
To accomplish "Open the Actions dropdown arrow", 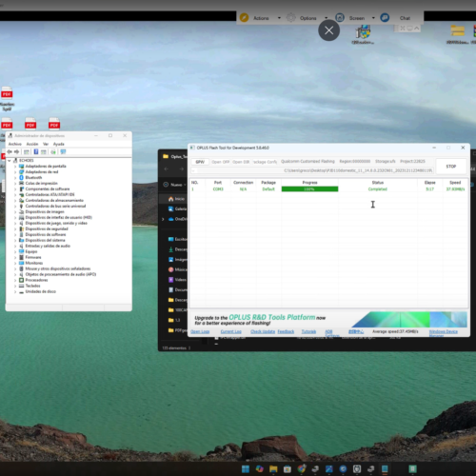I will point(279,18).
